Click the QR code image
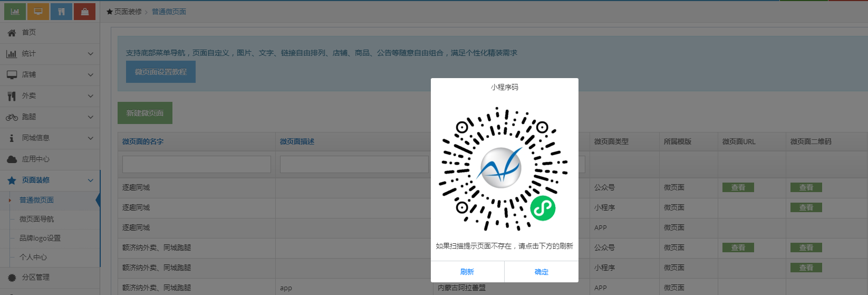This screenshot has height=295, width=868. pos(504,169)
